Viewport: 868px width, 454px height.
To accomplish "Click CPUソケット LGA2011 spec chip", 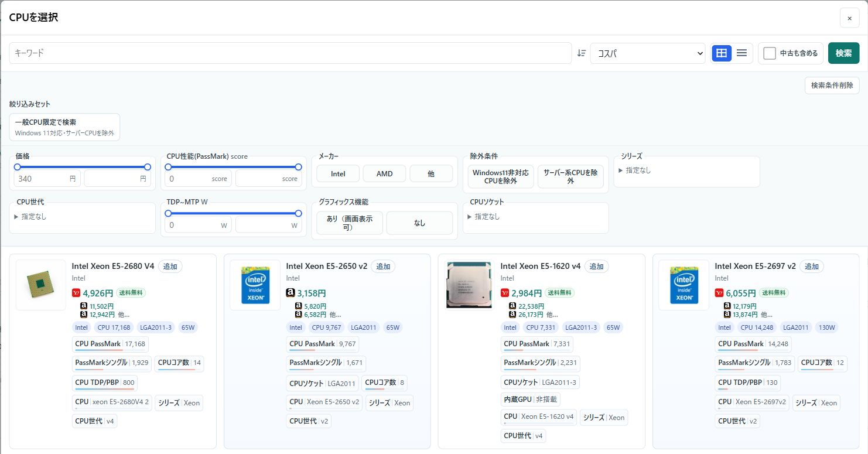I will pos(323,384).
